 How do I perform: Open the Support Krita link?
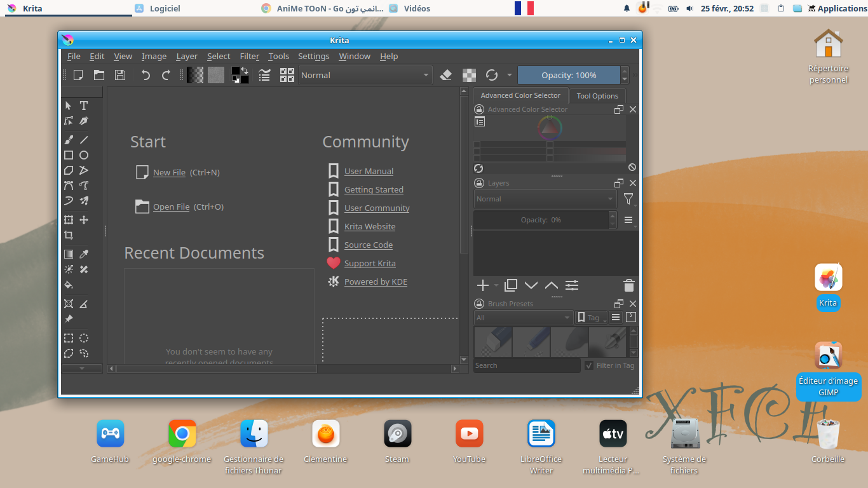pyautogui.click(x=370, y=263)
